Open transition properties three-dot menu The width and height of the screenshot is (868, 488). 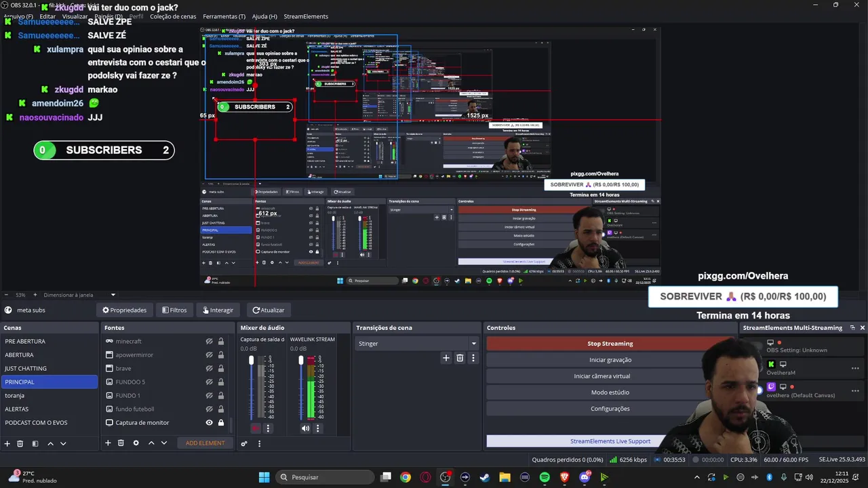click(473, 358)
